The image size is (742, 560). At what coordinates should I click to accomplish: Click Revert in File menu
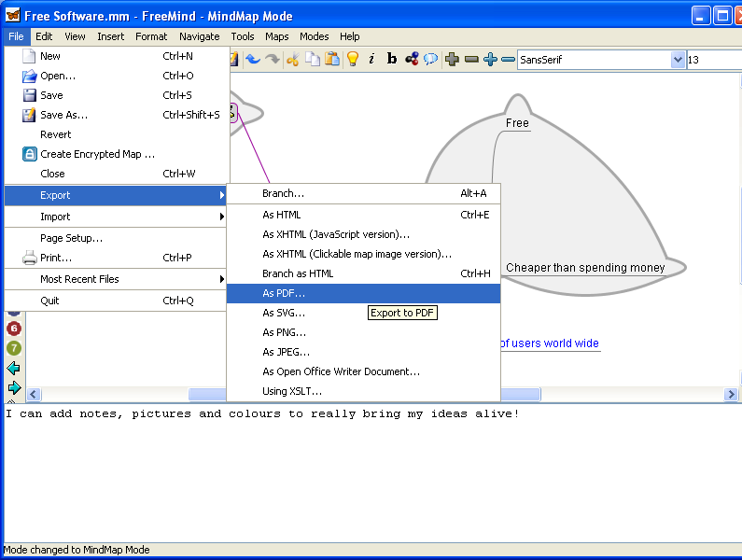pyautogui.click(x=116, y=134)
